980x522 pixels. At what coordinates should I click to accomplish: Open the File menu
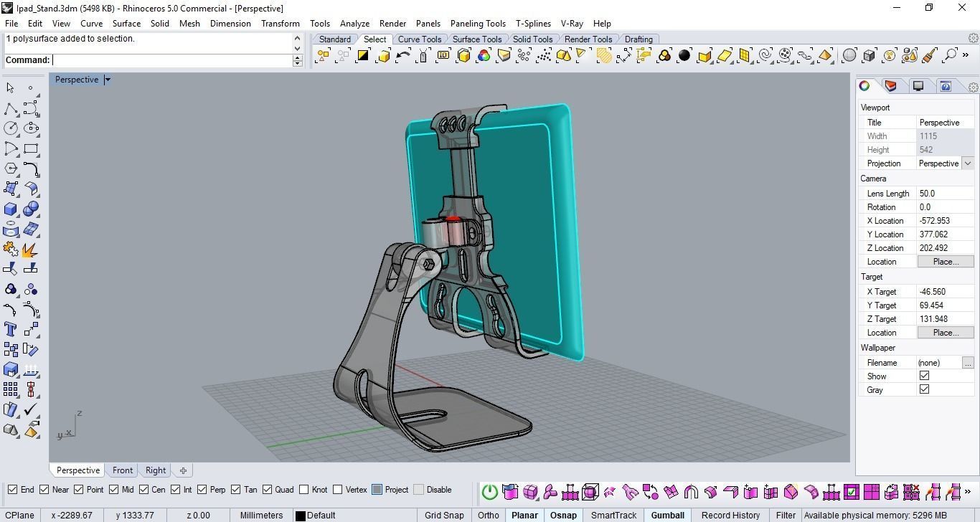click(x=11, y=23)
